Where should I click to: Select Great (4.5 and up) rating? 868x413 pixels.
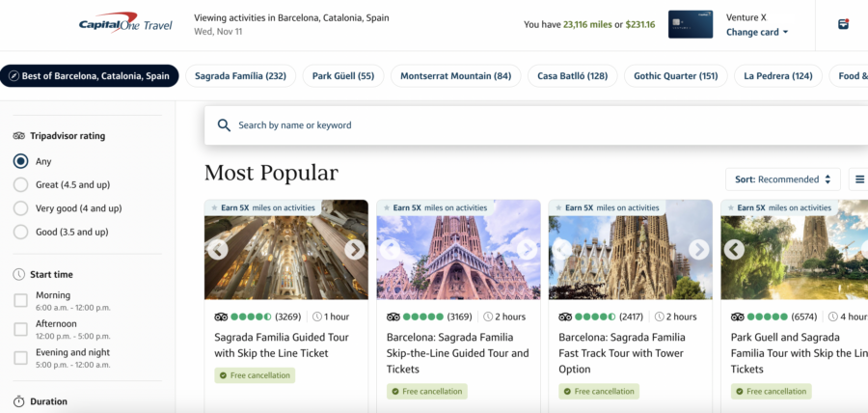pos(20,185)
